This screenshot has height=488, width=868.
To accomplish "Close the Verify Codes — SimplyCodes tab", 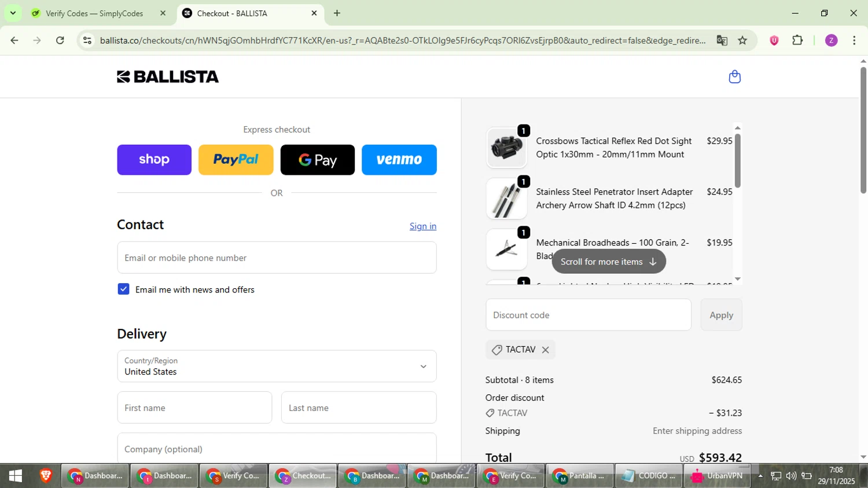I will pyautogui.click(x=163, y=13).
